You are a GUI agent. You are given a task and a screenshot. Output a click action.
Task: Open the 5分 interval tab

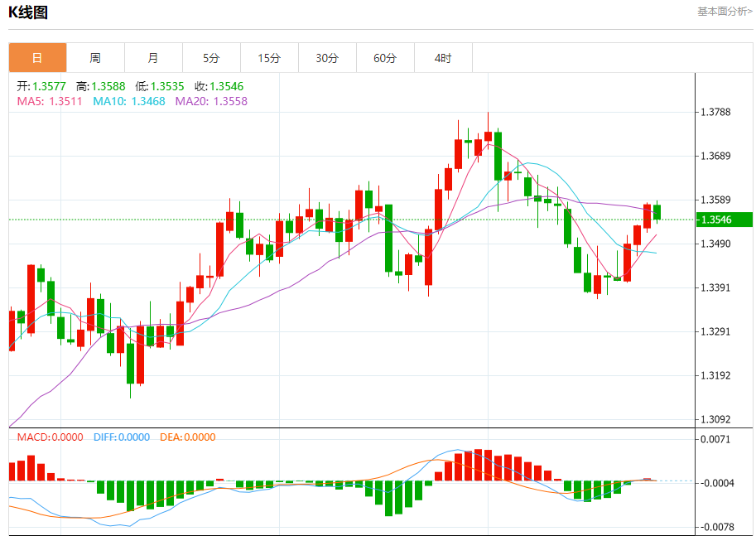click(211, 58)
